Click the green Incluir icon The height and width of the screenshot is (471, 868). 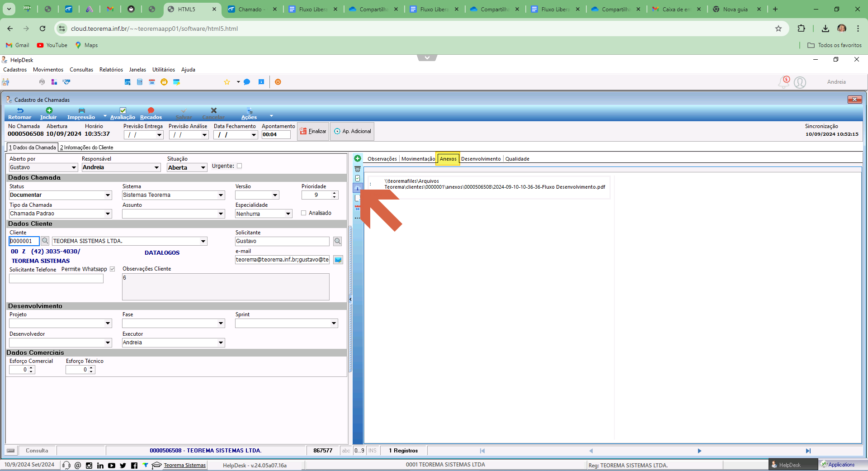pyautogui.click(x=49, y=110)
